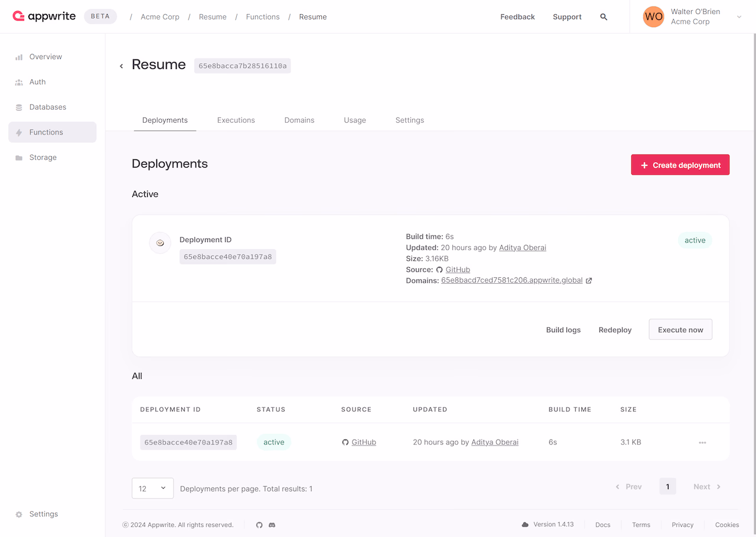Open the first Resume breadcrumb (project)
Viewport: 756px width, 537px height.
(x=213, y=17)
